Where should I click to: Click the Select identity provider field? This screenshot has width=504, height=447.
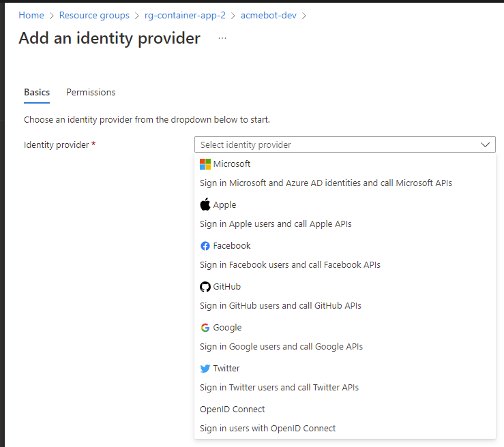pos(345,144)
